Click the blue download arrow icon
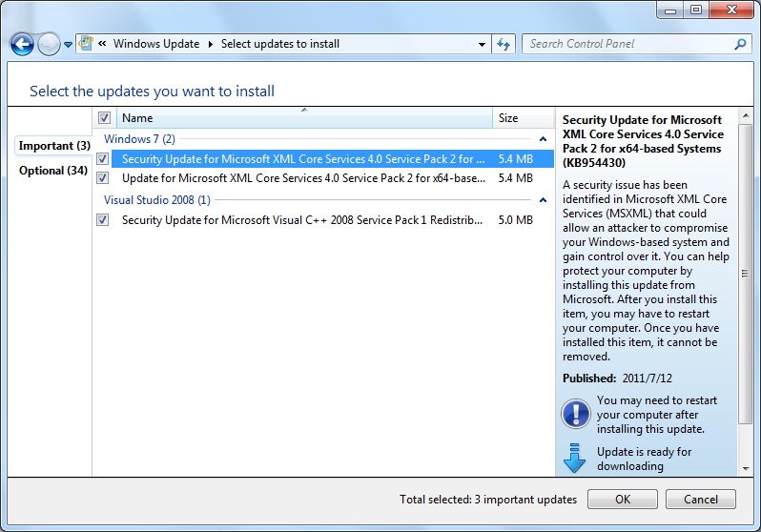This screenshot has height=532, width=761. tap(575, 459)
